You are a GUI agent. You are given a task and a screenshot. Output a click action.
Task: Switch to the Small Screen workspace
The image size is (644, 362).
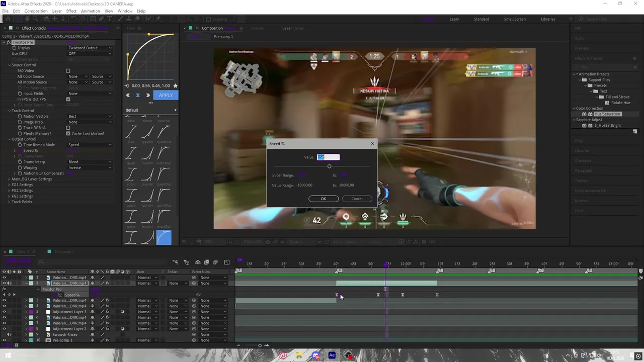[515, 19]
